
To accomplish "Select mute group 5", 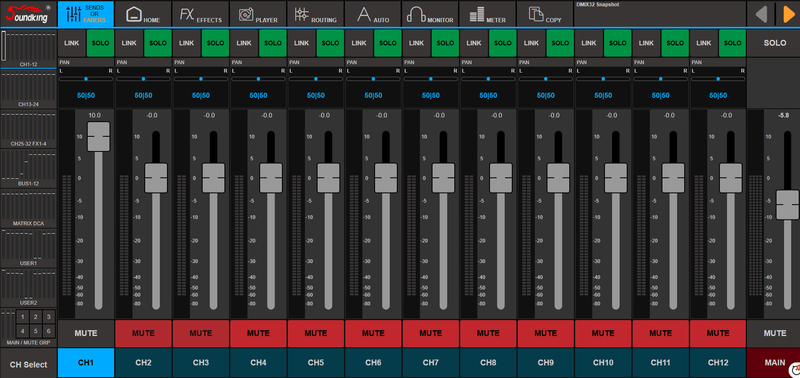I will (x=36, y=331).
